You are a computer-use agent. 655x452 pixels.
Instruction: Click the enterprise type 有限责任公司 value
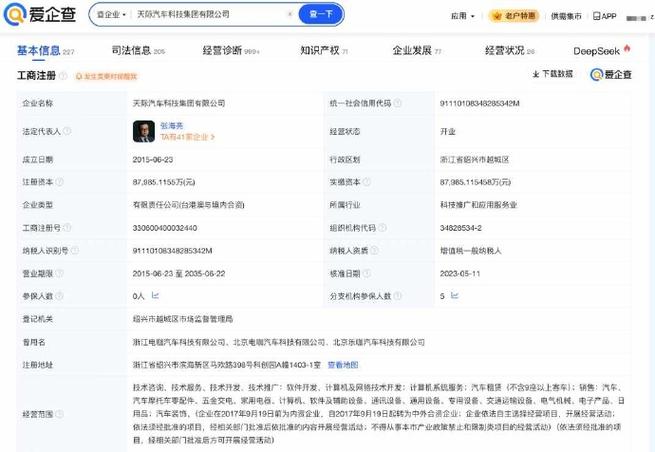[x=188, y=205]
